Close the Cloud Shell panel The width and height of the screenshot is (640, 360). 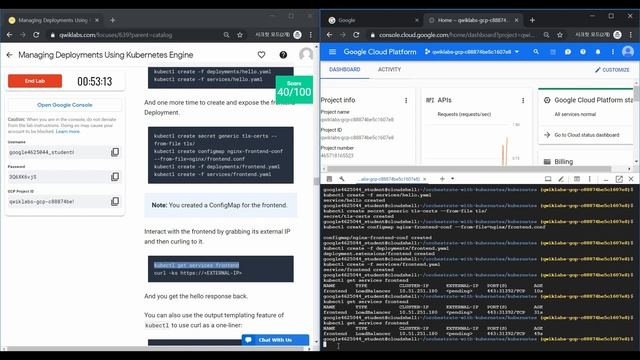631,179
